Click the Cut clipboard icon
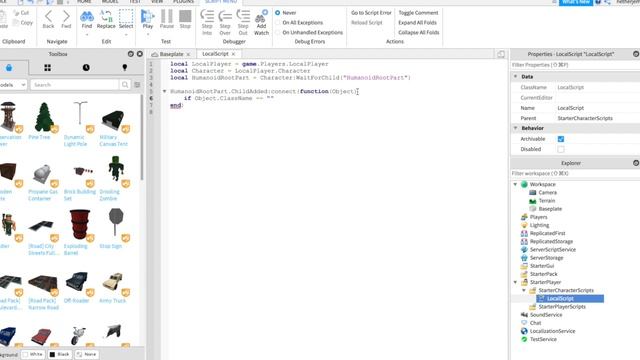Viewport: 640px width, 360px height. (x=20, y=13)
